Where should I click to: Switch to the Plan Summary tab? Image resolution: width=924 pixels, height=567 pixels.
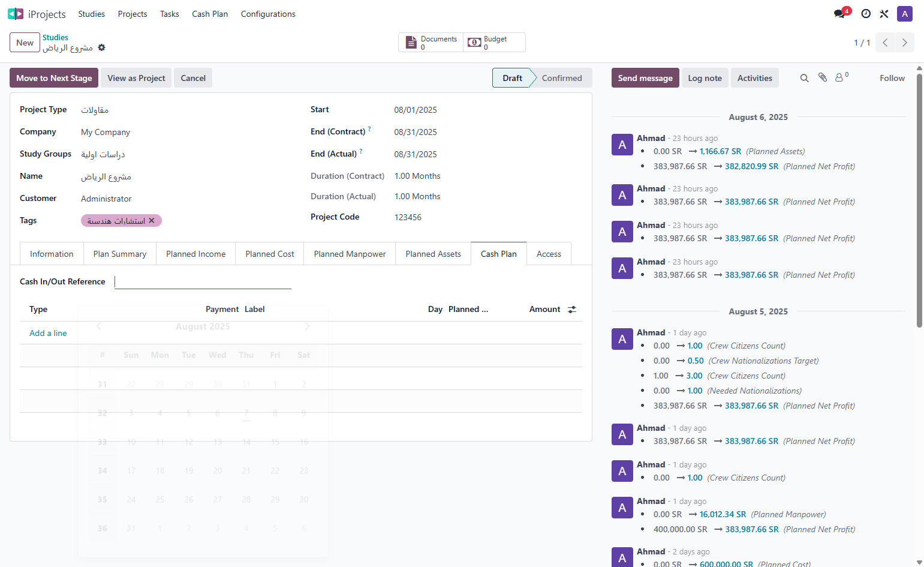[120, 254]
